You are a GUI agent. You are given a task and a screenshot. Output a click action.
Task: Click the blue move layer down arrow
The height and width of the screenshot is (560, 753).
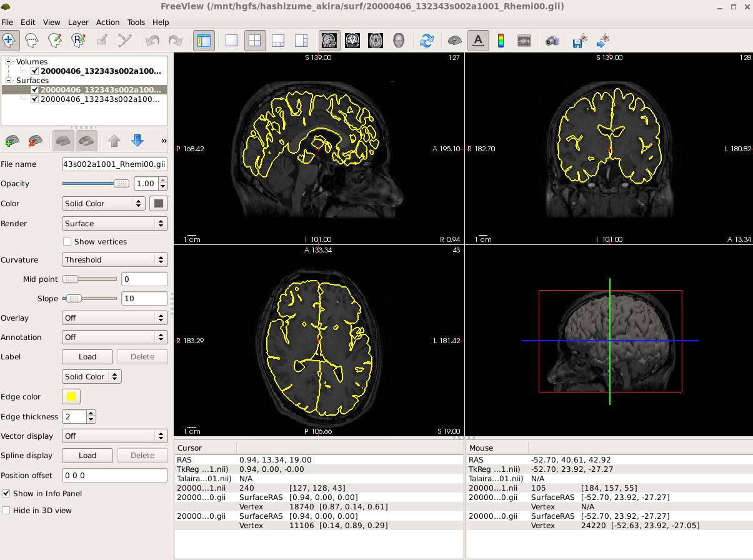click(x=137, y=141)
